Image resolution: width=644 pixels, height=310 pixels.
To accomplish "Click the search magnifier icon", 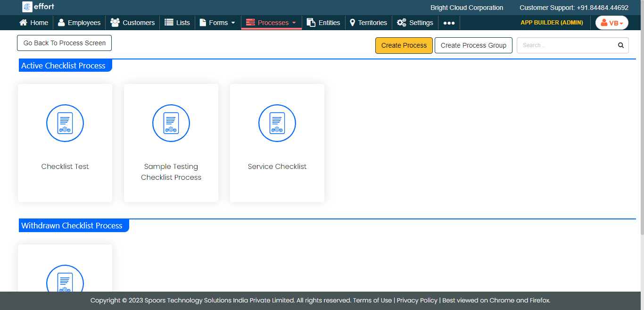I will (x=621, y=46).
